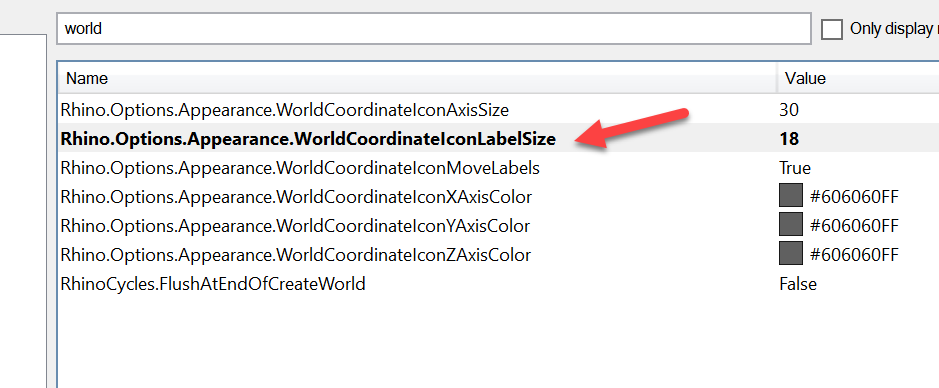The image size is (939, 388).
Task: Select the WorldCoordinateIconXAxisColor row
Action: (498, 197)
